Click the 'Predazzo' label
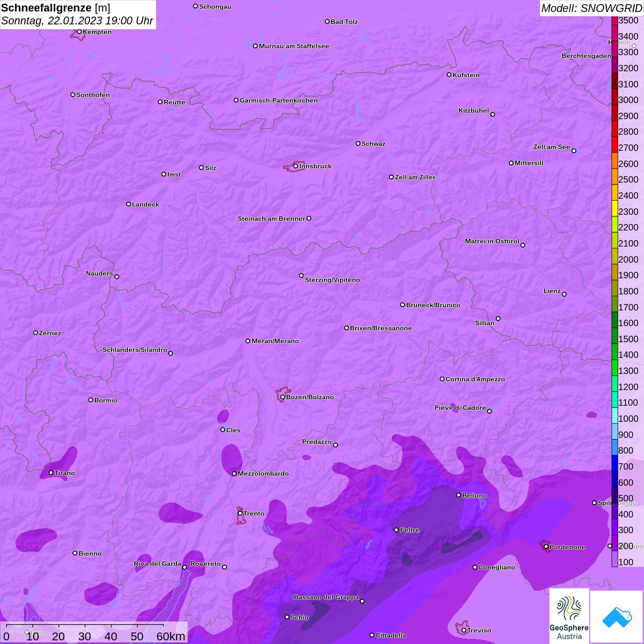The width and height of the screenshot is (644, 644). tap(317, 442)
